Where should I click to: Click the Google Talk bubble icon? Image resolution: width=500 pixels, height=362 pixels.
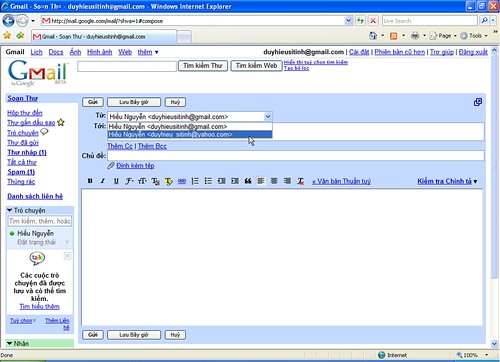point(37,258)
